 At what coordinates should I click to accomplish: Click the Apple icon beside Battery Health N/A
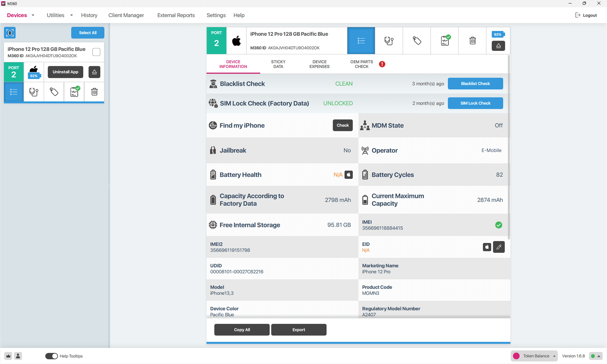[349, 175]
